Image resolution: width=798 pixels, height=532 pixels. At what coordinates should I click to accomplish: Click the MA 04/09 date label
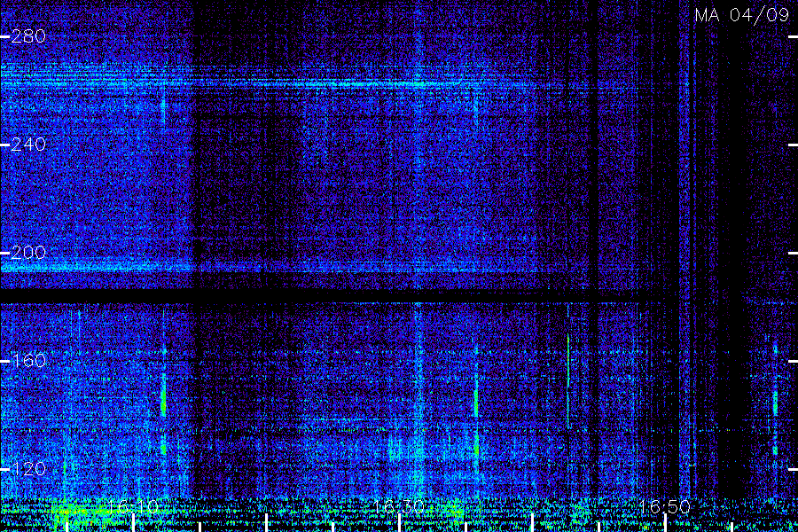742,15
